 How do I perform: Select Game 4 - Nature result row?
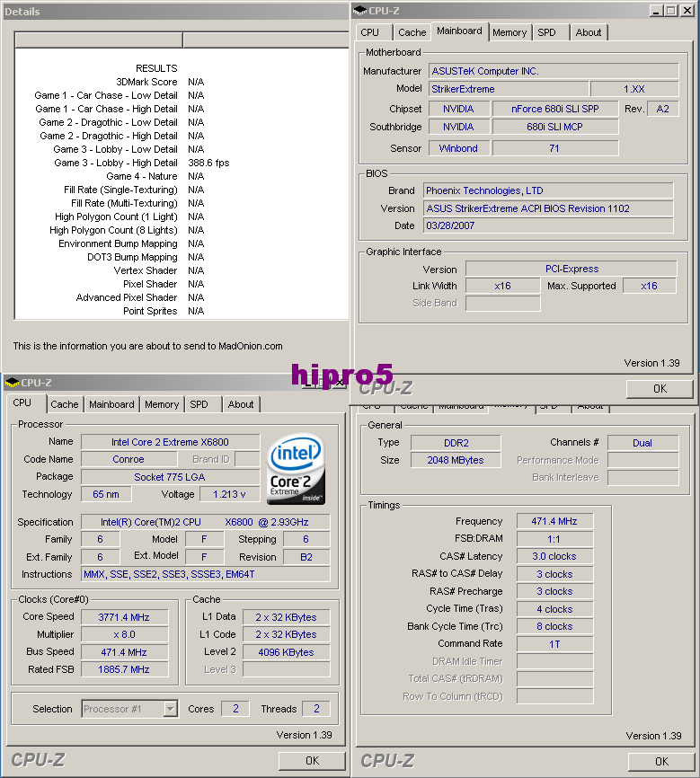tap(182, 176)
